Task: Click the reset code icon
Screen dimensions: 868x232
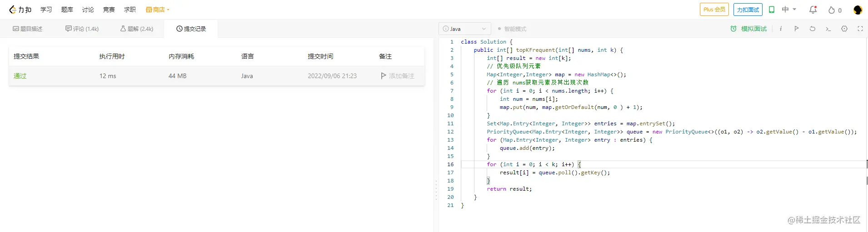Action: pos(813,29)
